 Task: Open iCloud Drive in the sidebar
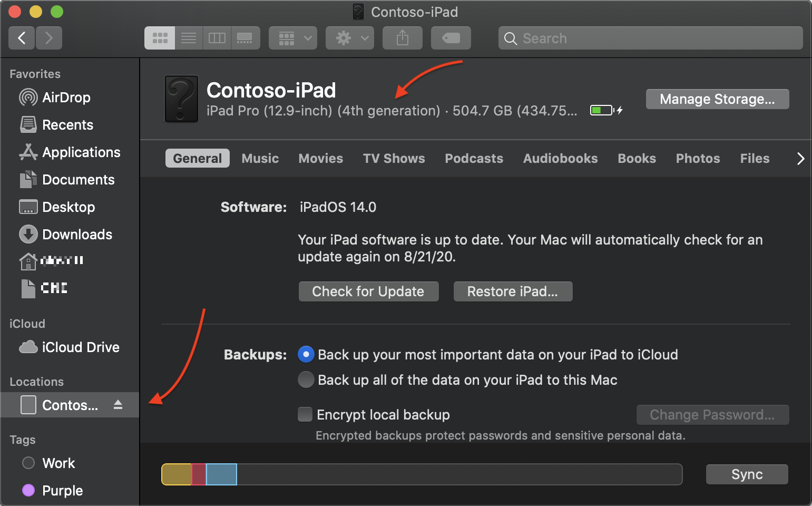coord(70,347)
